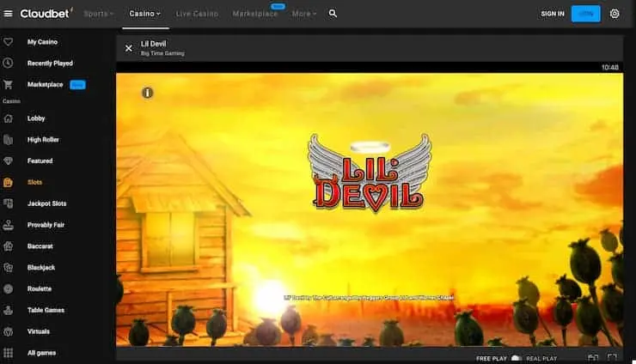
Task: Toggle between Free Play and Real Play
Action: [x=516, y=358]
